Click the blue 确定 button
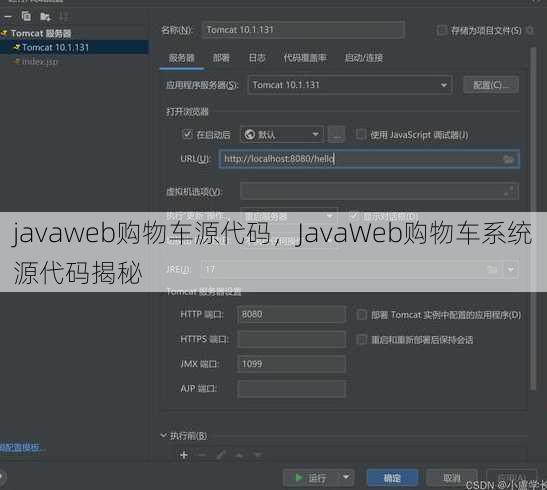The image size is (547, 490). (392, 477)
